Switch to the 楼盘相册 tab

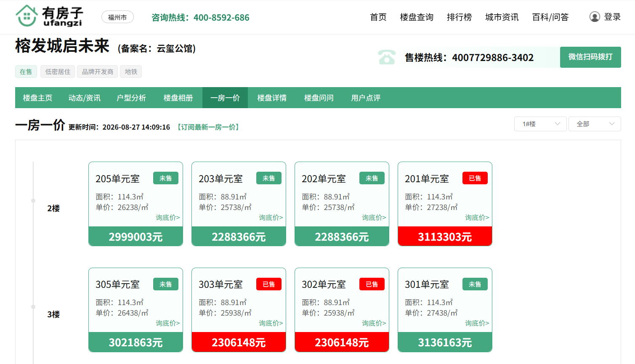pos(178,98)
